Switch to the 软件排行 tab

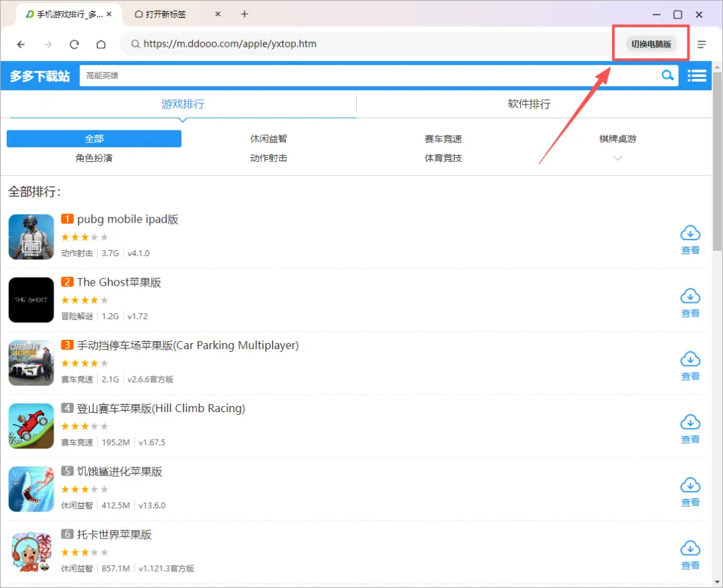point(529,104)
